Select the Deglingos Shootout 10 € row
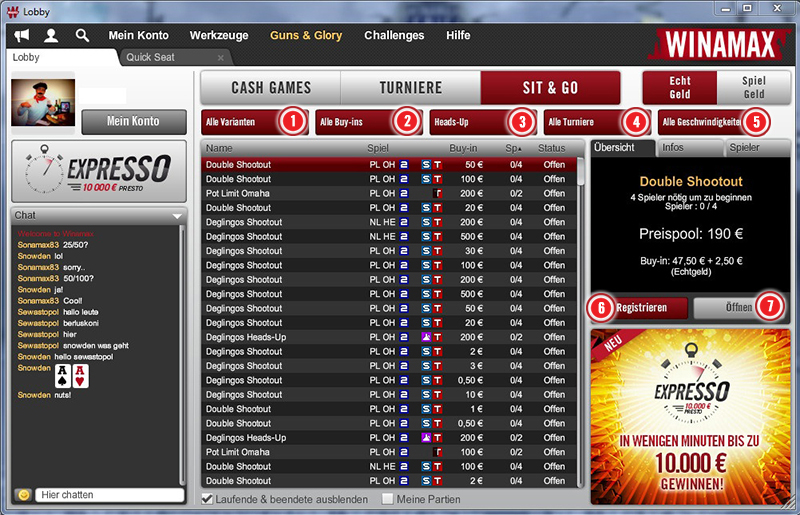Viewport: 800px width, 515px height. click(x=389, y=395)
